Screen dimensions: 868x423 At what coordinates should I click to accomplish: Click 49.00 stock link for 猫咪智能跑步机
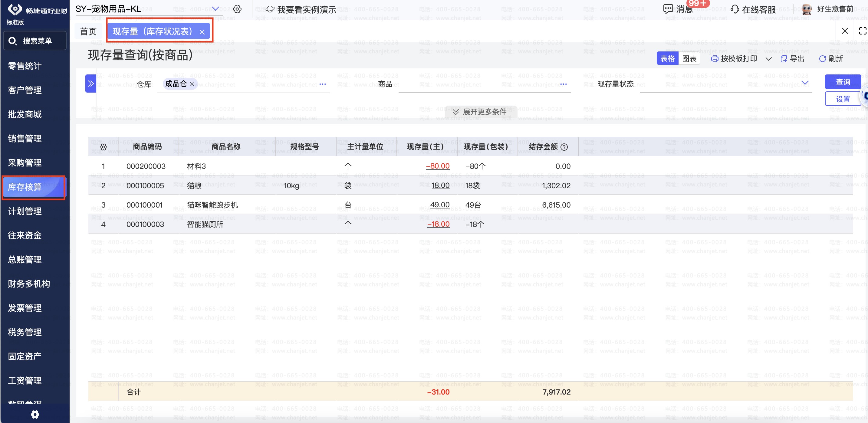tap(440, 205)
